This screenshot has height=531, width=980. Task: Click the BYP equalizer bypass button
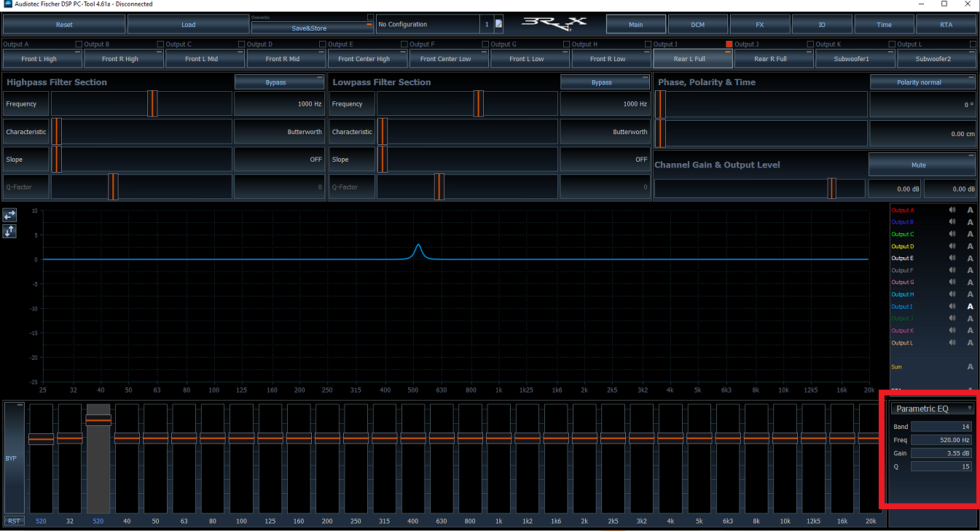coord(14,458)
